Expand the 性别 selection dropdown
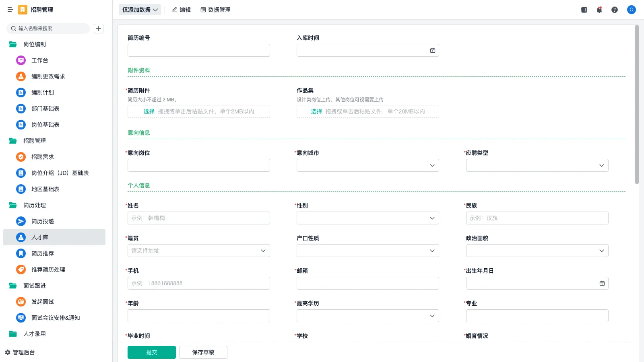This screenshot has width=644, height=362. 432,218
